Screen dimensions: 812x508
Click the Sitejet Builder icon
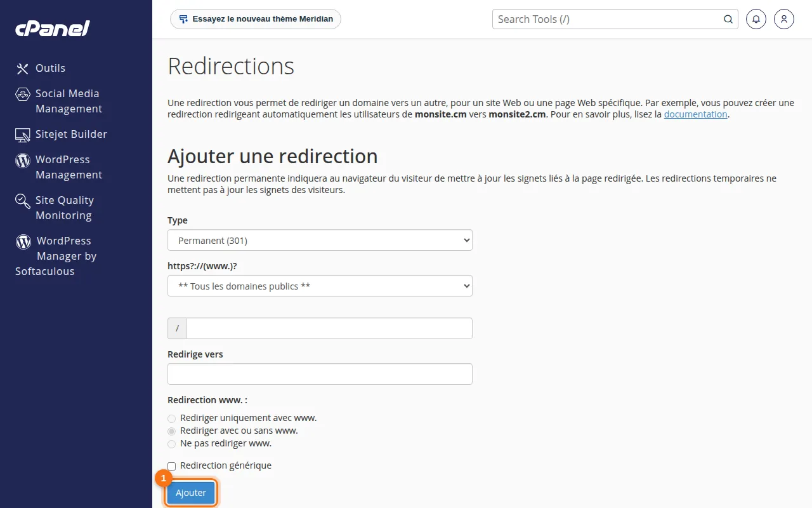coord(23,135)
